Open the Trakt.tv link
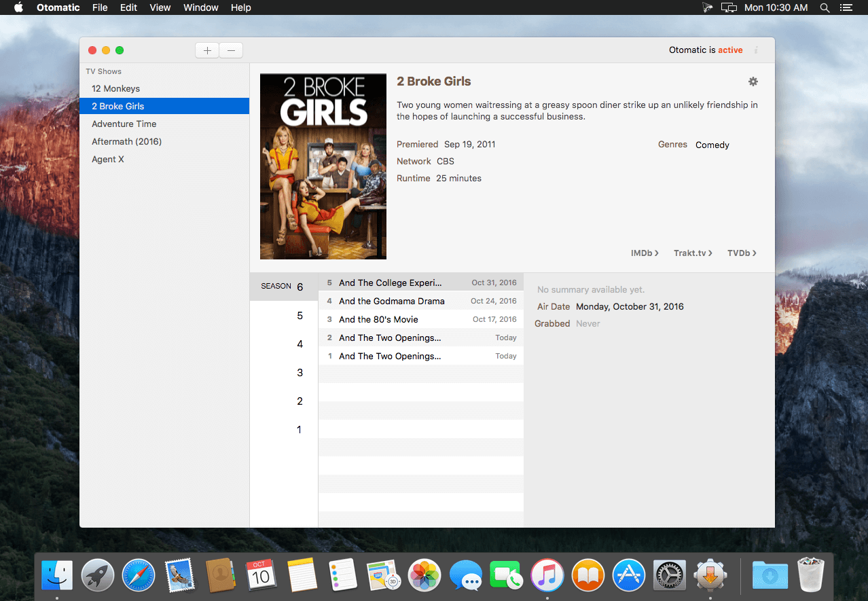Viewport: 868px width, 601px height. pyautogui.click(x=693, y=253)
